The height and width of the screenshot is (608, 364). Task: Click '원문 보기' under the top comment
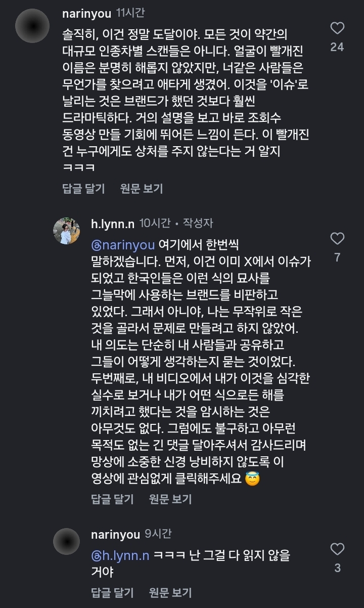point(142,189)
